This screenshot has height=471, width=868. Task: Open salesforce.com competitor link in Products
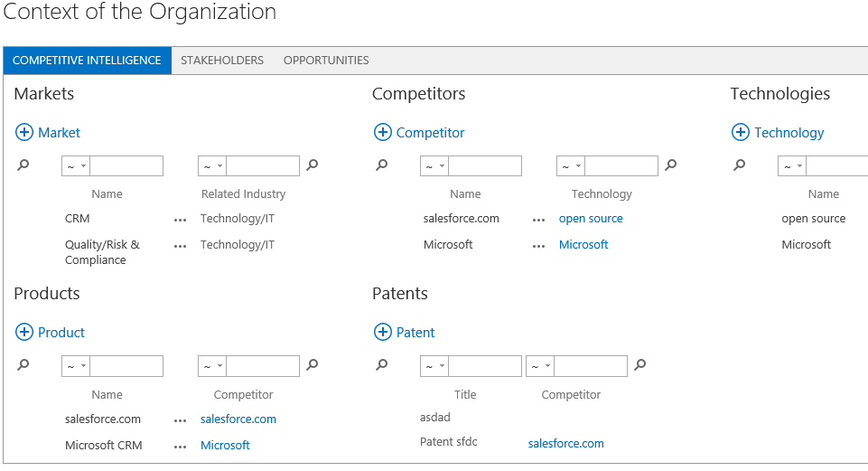(x=238, y=419)
